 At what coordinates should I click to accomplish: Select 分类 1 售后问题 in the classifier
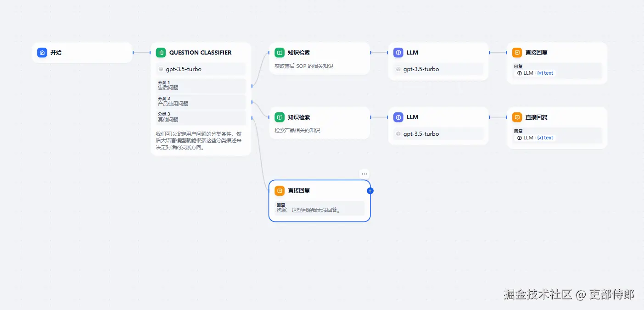201,85
